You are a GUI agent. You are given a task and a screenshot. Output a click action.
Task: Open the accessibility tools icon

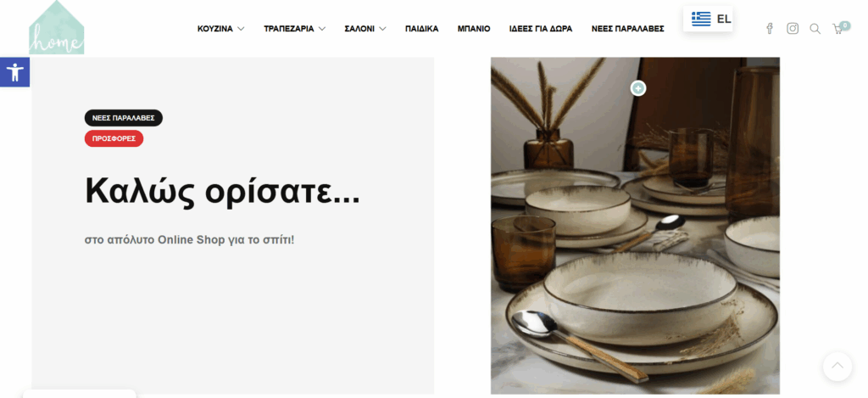[x=14, y=72]
